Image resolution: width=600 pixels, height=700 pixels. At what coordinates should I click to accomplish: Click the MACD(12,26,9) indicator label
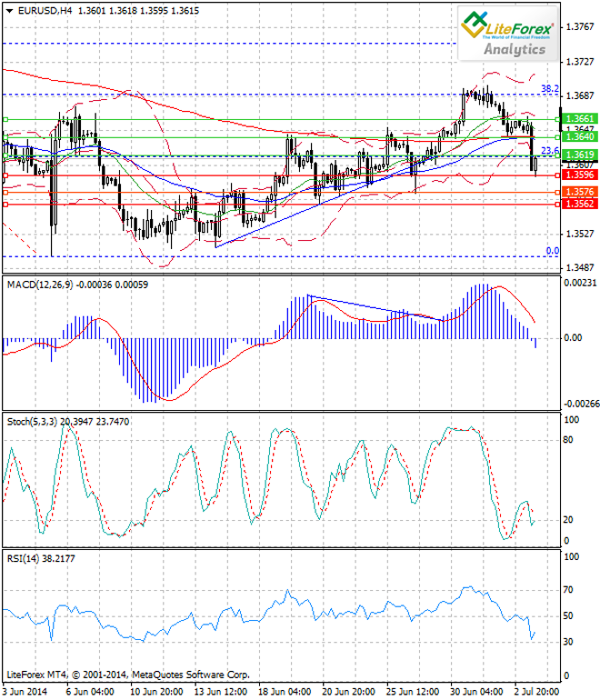(x=40, y=285)
